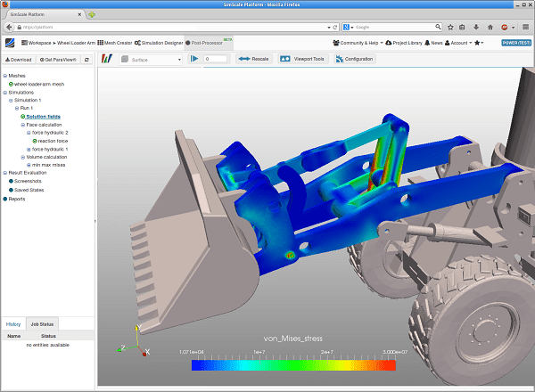Collapse the Meshes tree node
535x392 pixels.
pyautogui.click(x=5, y=76)
